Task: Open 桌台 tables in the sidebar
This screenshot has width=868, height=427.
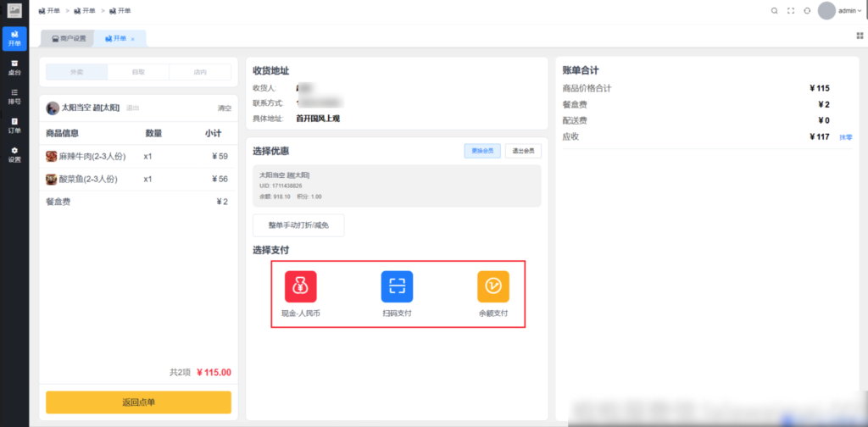Action: point(14,67)
